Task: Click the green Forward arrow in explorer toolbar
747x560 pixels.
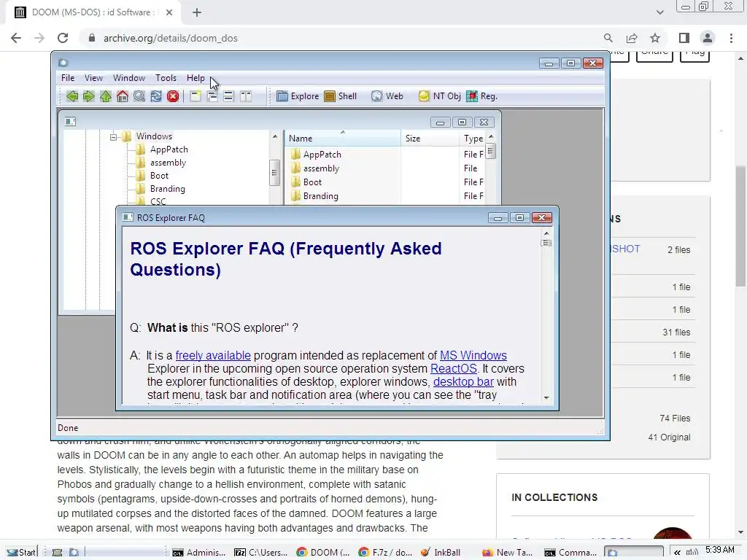Action: (88, 96)
